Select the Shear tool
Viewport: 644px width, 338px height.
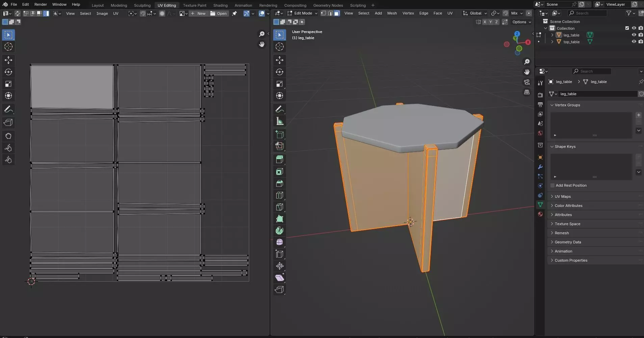[x=280, y=278]
